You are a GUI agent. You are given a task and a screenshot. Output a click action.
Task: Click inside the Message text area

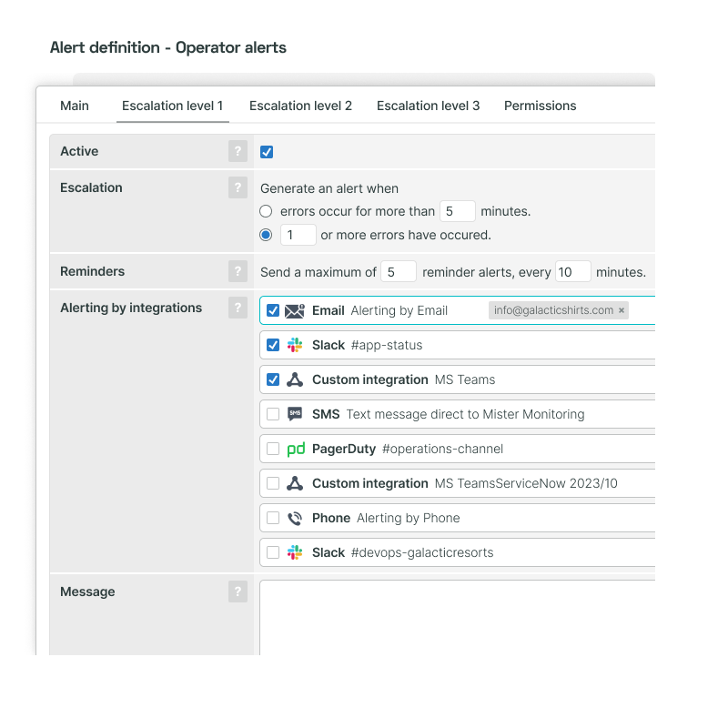point(455,619)
